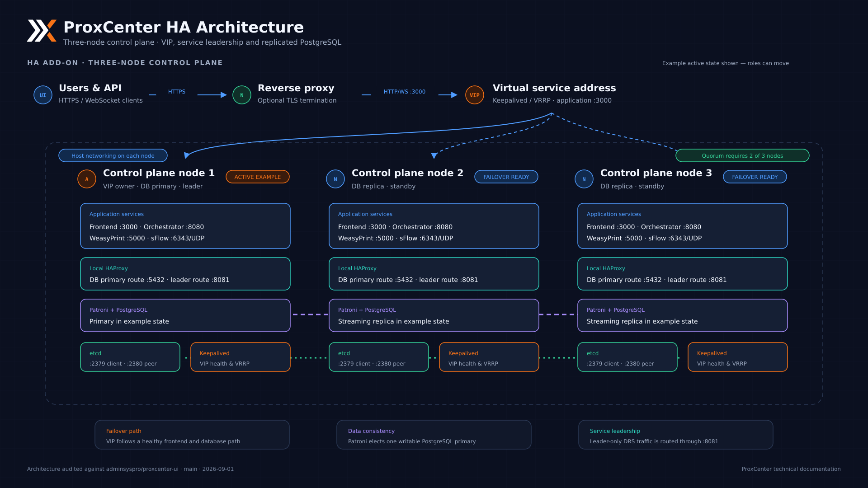Click the ACTIVE EXAMPLE badge
The image size is (868, 488).
tap(258, 177)
